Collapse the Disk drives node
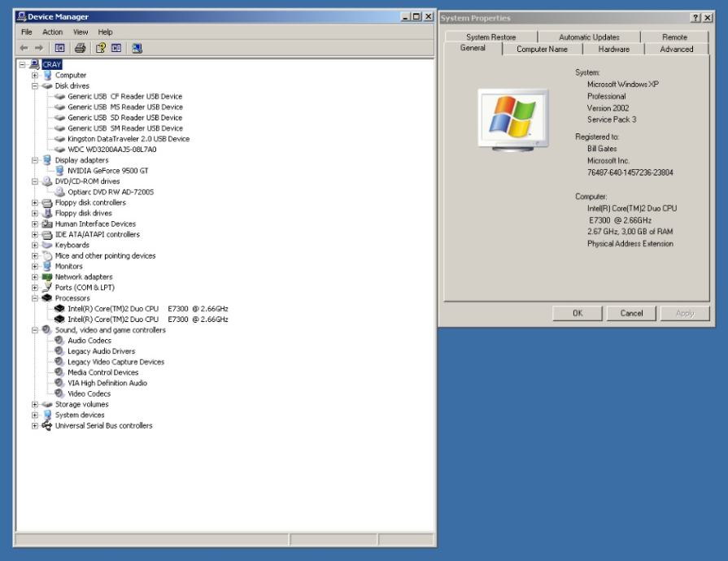728x561 pixels. tap(35, 86)
